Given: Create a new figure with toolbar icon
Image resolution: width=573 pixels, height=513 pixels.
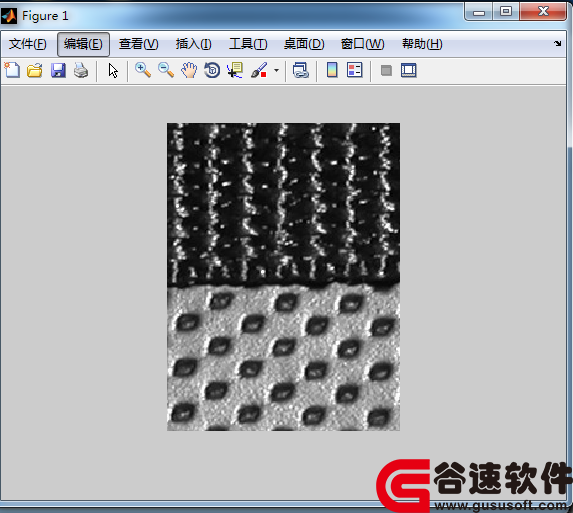Looking at the screenshot, I should (x=12, y=70).
